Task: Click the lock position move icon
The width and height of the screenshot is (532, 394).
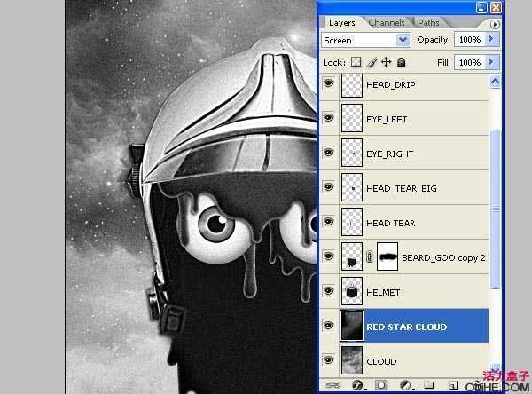Action: coord(386,63)
